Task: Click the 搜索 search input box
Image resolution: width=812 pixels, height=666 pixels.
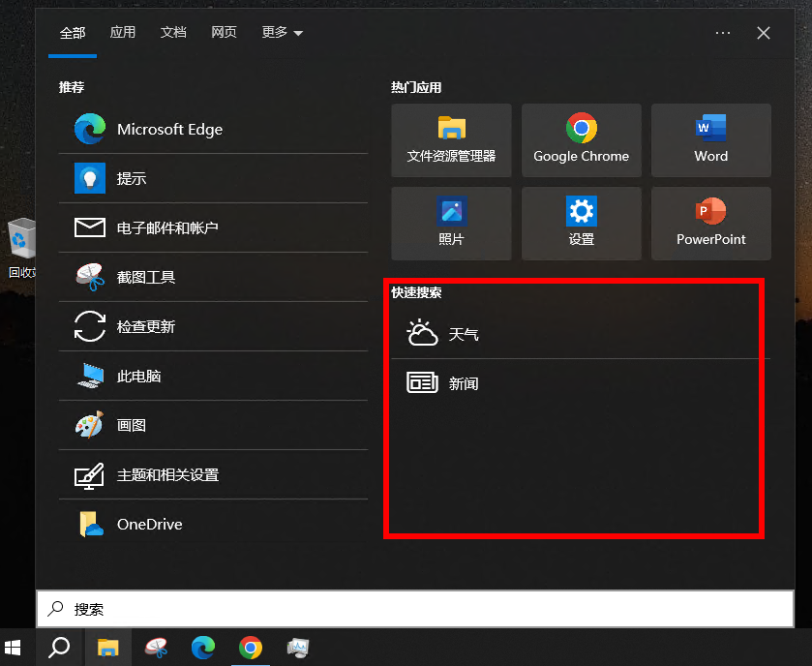Action: click(414, 609)
